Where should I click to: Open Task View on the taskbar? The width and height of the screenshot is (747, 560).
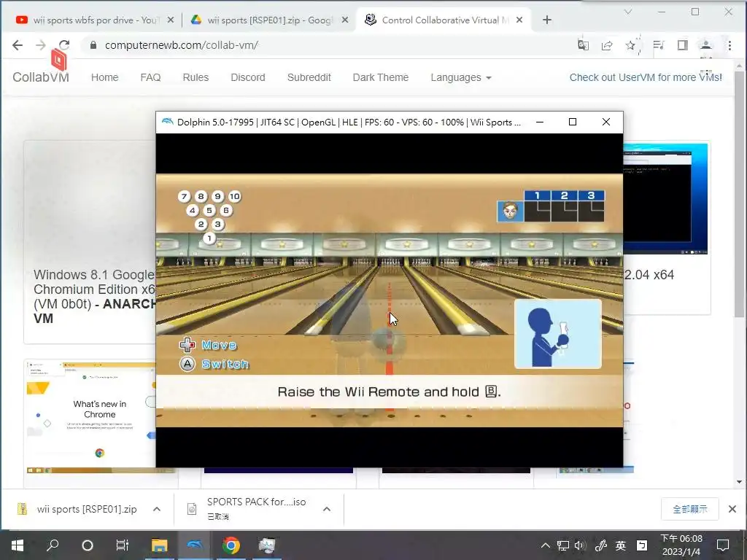point(123,545)
